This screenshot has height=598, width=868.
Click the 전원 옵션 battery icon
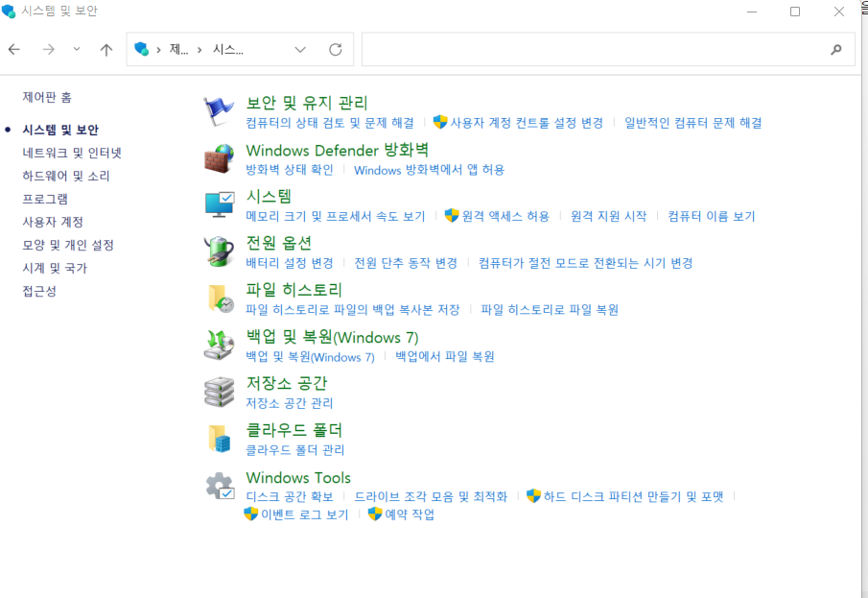pos(219,251)
